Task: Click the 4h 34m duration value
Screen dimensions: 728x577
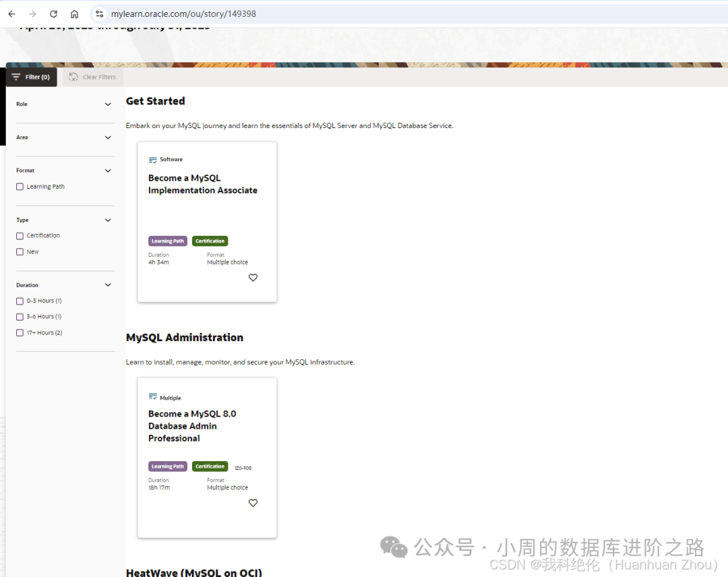Action: click(x=159, y=262)
